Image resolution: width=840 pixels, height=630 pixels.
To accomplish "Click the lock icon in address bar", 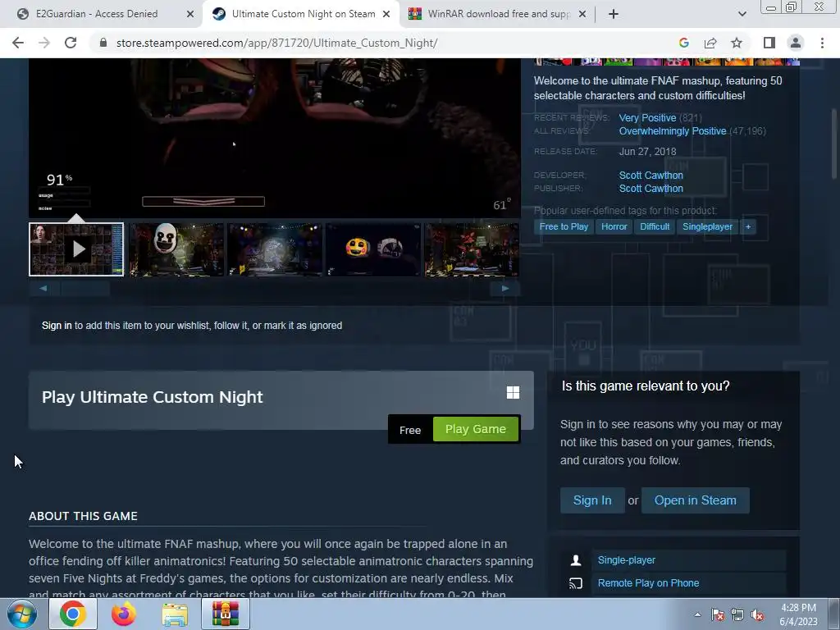I will coord(103,43).
